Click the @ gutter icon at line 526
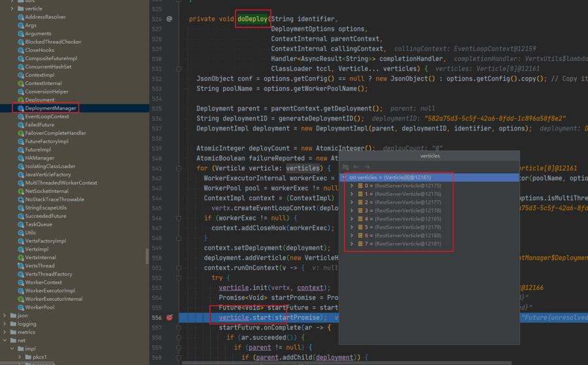 click(169, 19)
